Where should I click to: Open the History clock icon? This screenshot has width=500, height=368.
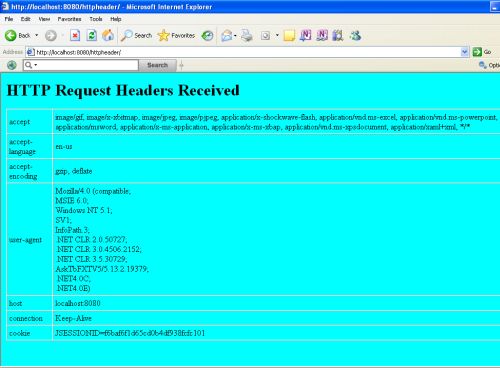pos(207,35)
